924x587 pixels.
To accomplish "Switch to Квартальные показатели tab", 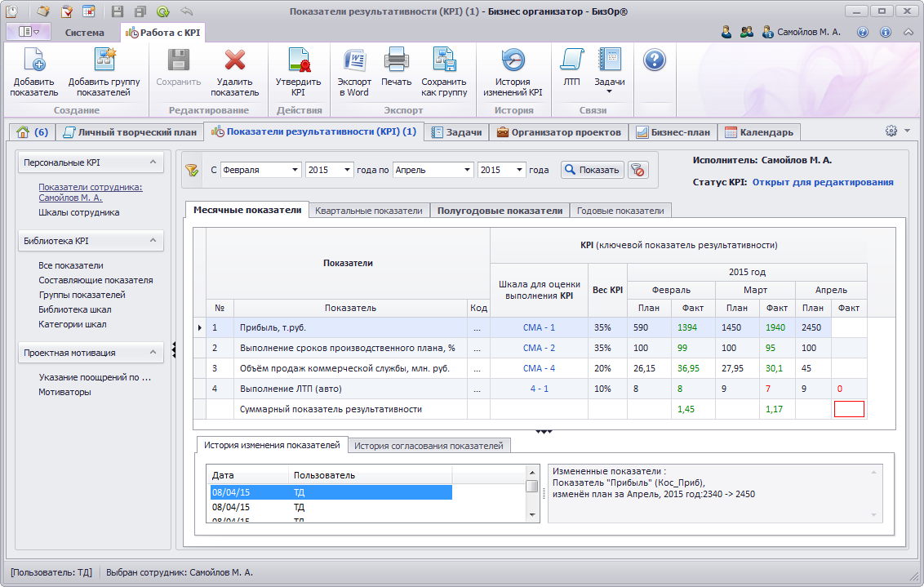I will pos(369,211).
